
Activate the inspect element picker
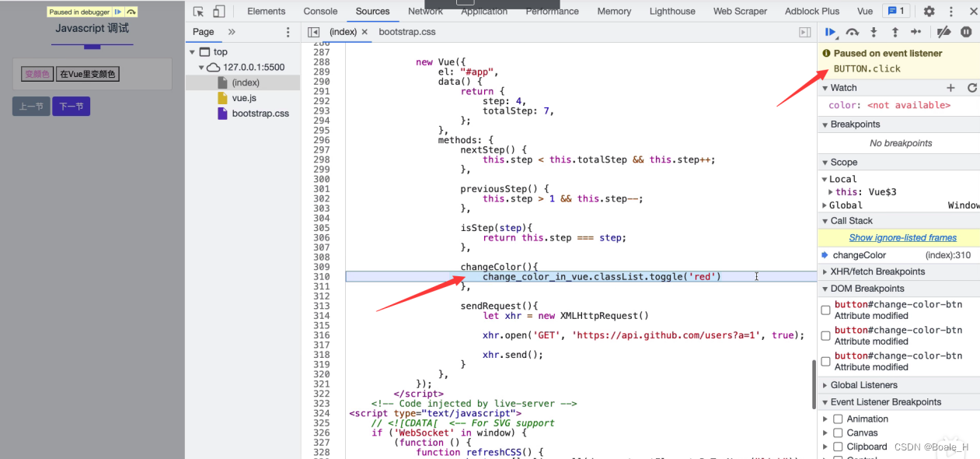coord(198,11)
